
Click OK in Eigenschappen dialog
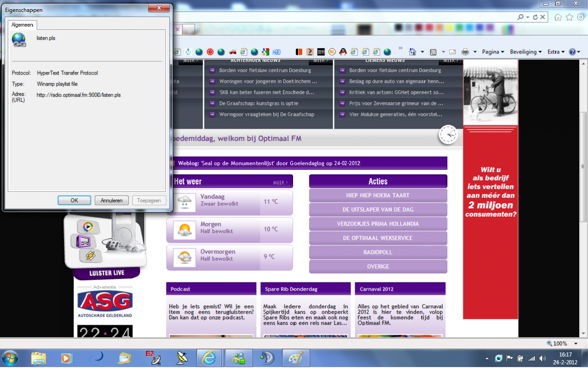click(74, 201)
